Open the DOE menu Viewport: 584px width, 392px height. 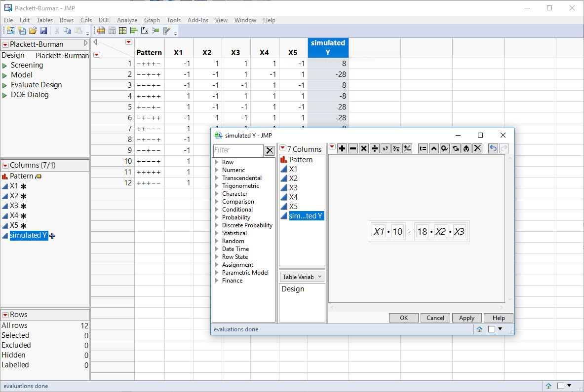point(104,20)
